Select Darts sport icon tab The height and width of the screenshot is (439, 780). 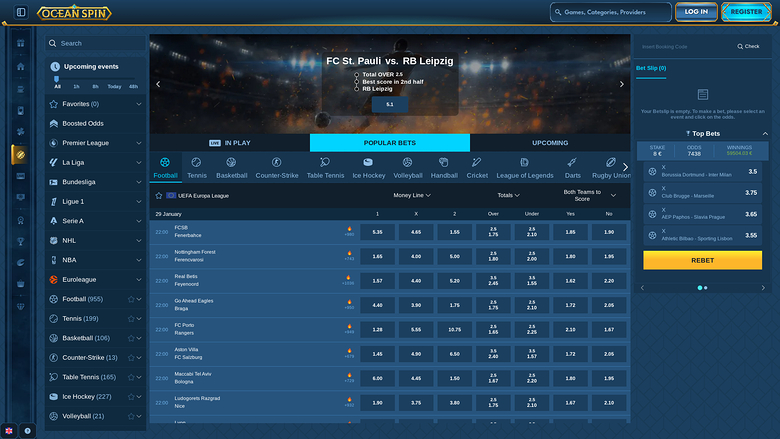click(573, 168)
